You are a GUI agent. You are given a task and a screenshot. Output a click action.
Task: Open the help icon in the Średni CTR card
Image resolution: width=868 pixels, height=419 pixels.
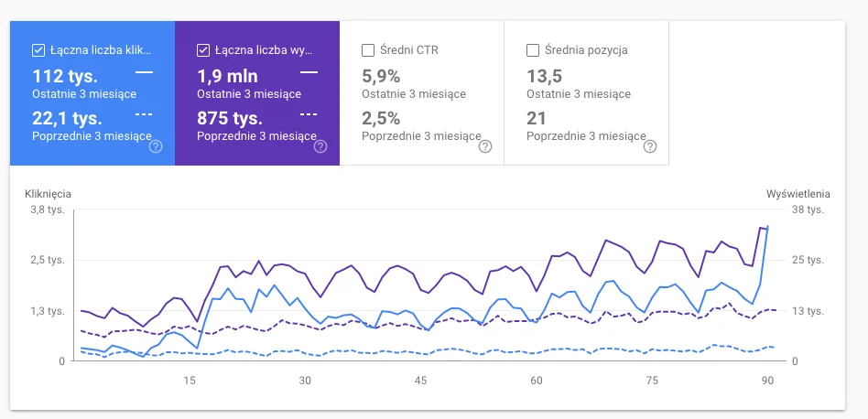click(x=485, y=146)
